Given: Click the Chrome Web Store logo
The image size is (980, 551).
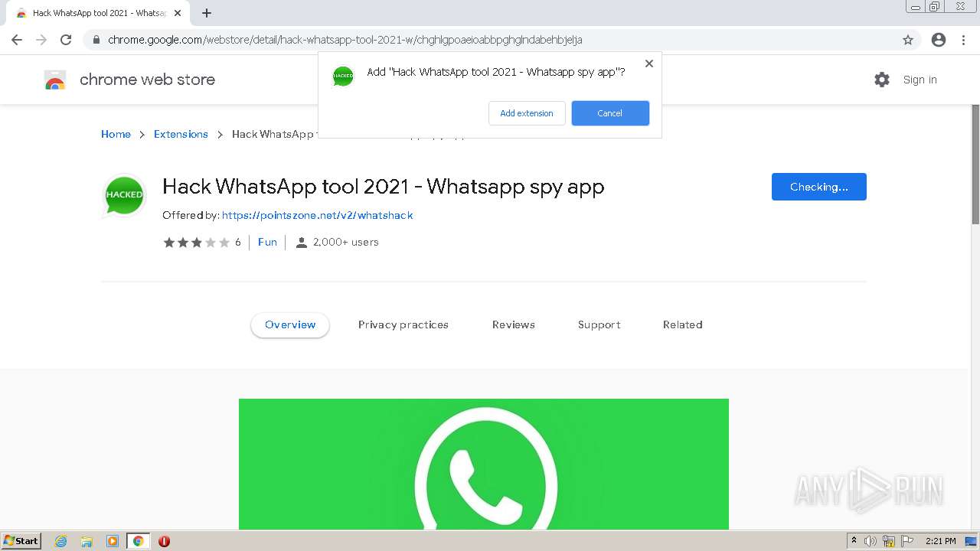Looking at the screenshot, I should click(55, 80).
